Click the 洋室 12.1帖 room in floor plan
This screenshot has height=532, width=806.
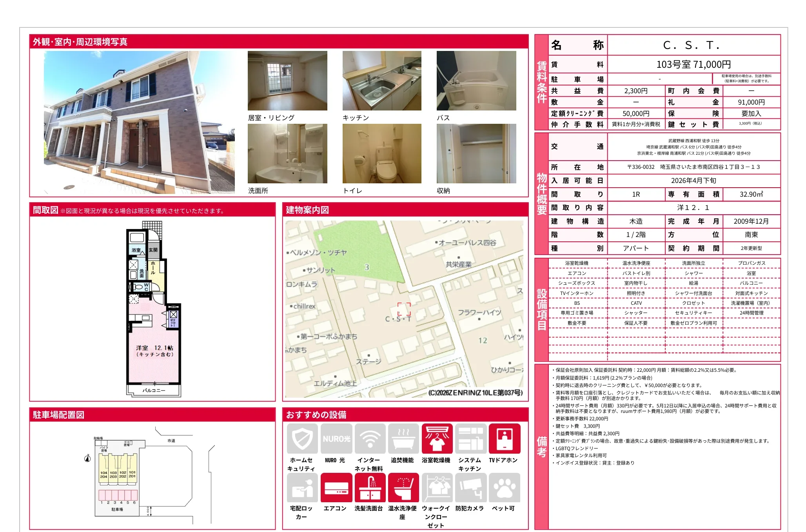pos(154,353)
